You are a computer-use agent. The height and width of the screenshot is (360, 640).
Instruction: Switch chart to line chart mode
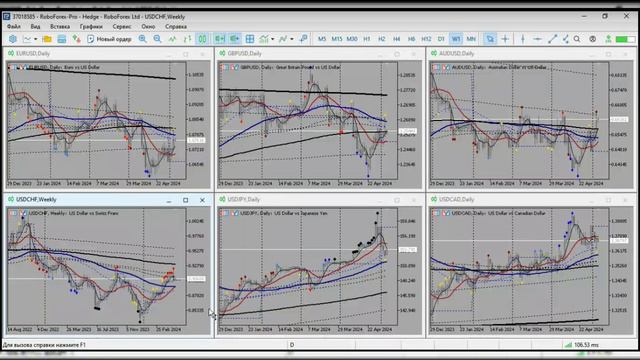click(x=173, y=39)
